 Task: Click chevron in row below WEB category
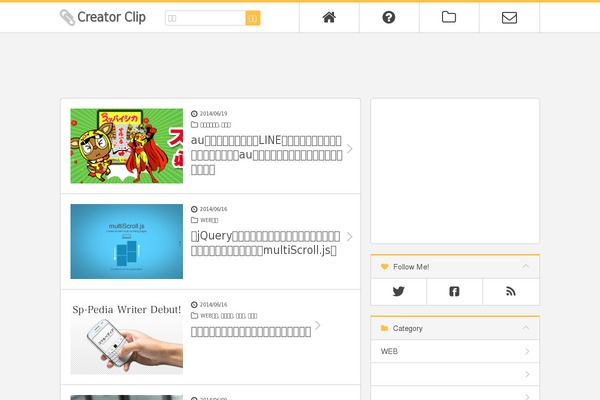coord(527,374)
